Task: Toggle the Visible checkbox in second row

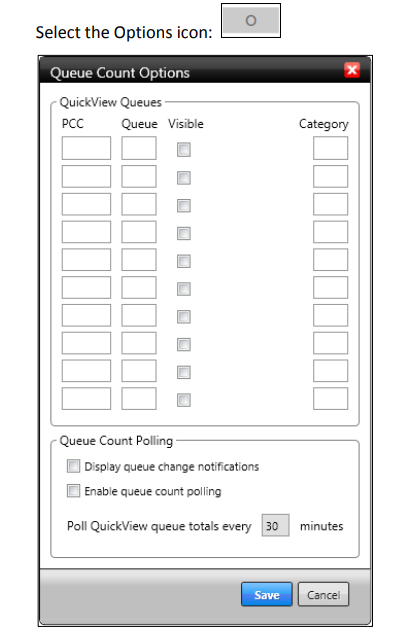Action: click(x=184, y=178)
